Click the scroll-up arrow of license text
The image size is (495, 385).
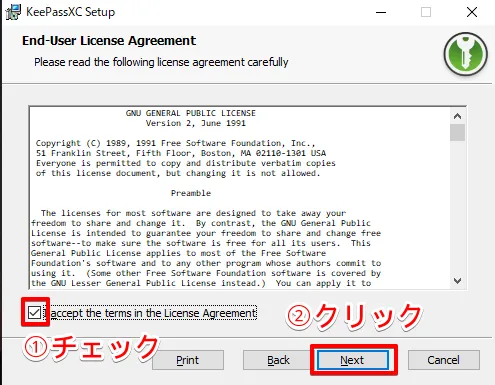point(457,116)
